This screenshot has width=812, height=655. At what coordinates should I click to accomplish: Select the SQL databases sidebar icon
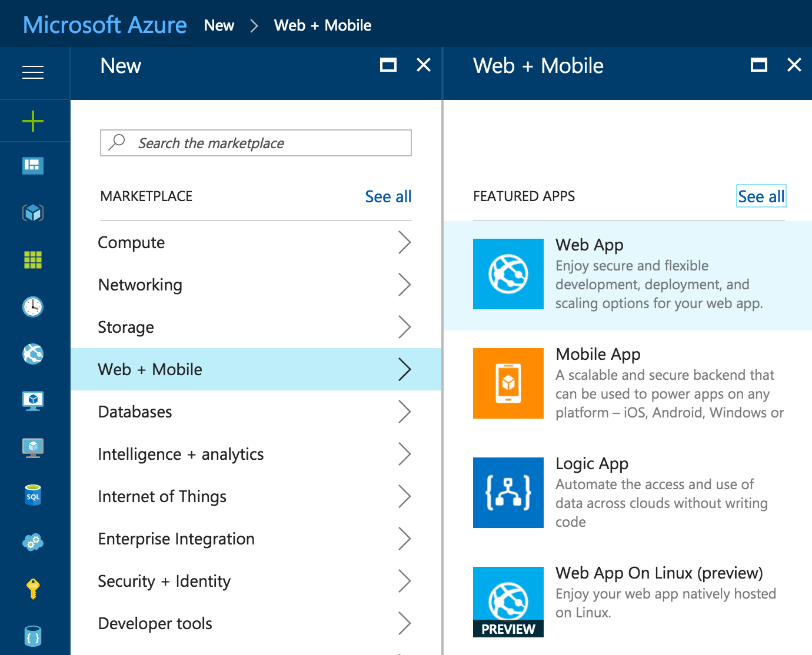point(33,495)
